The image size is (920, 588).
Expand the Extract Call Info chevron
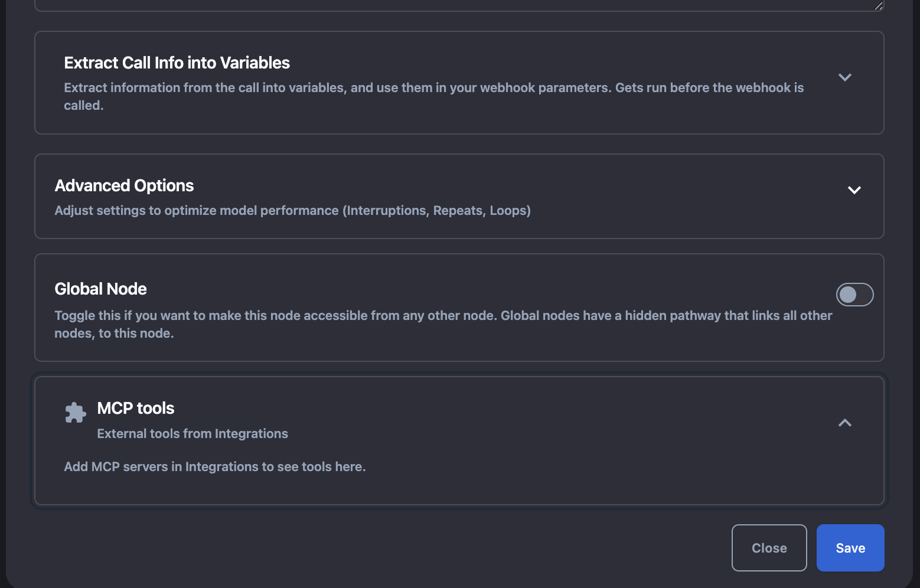tap(844, 77)
